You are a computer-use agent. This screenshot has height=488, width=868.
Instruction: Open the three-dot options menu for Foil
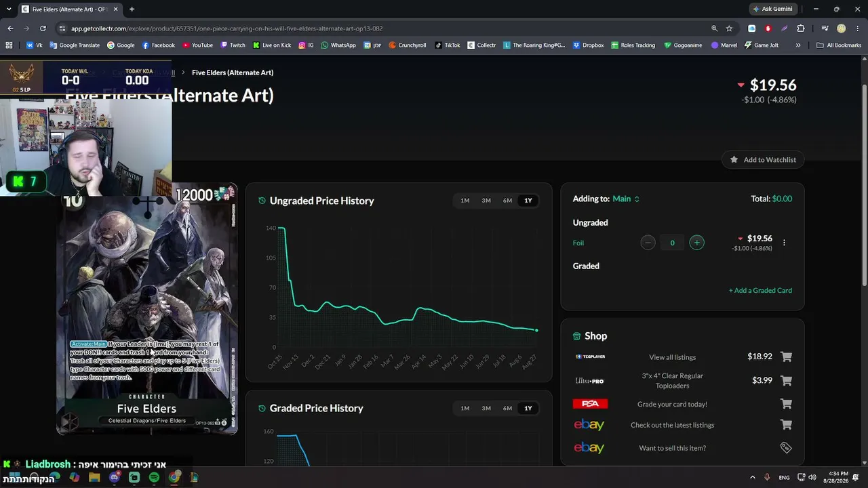tap(784, 243)
